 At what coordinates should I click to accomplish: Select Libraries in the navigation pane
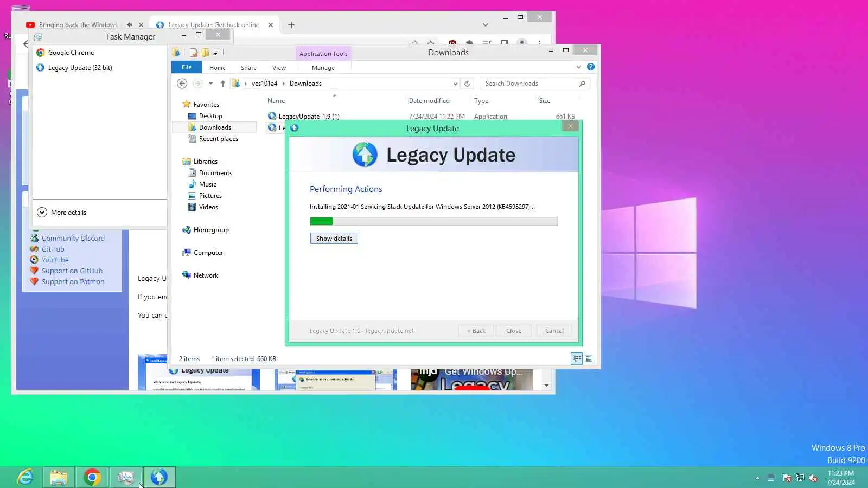pos(205,162)
